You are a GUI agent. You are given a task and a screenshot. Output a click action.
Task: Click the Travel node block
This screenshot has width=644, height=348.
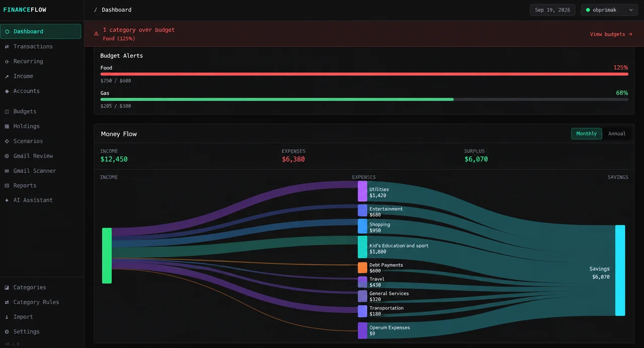point(362,282)
